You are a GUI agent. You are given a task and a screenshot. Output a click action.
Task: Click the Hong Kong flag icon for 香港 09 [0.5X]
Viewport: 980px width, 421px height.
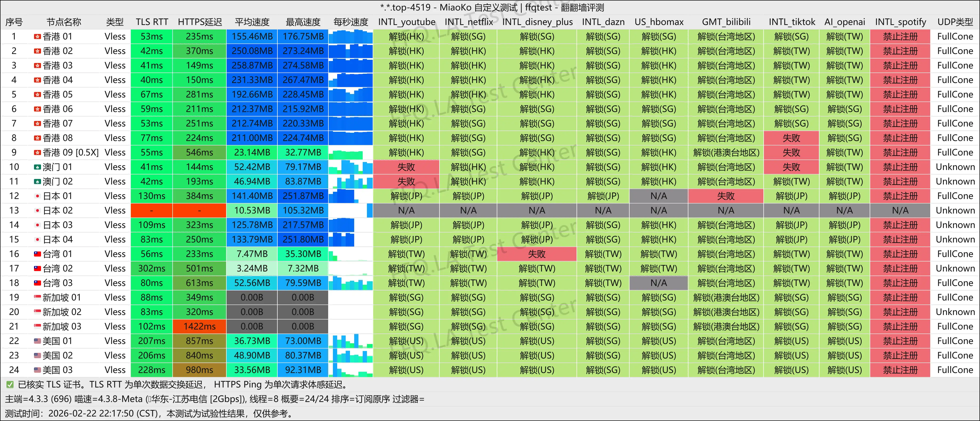tap(37, 152)
